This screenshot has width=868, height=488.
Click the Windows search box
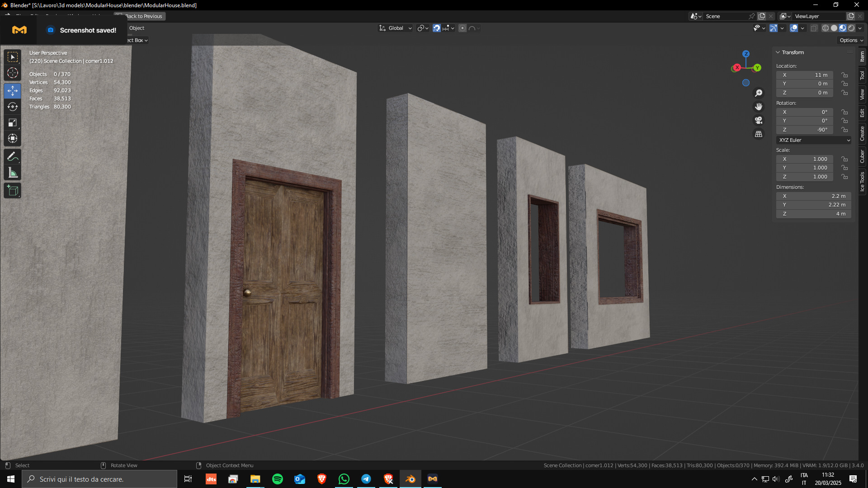point(99,479)
